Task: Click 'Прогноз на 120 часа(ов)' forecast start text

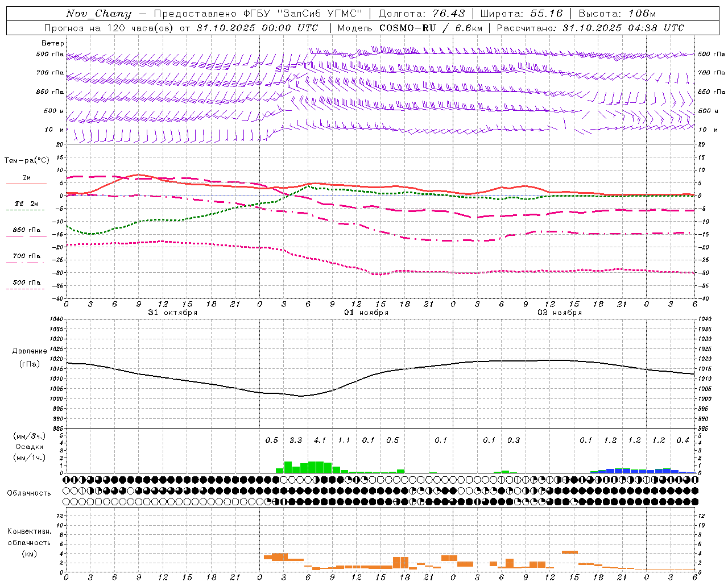Action: coord(109,28)
